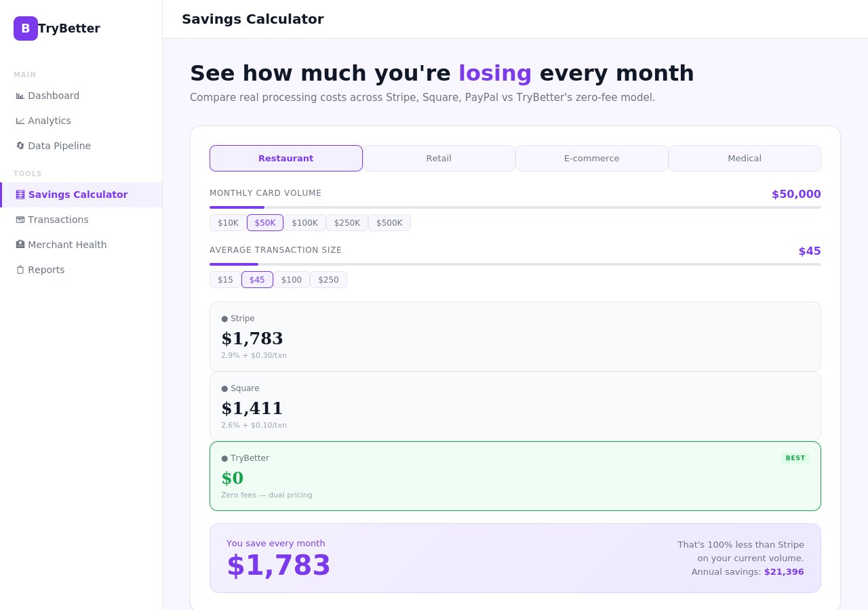Open the E-commerce calculator tab
Image resolution: width=868 pixels, height=610 pixels.
click(591, 158)
